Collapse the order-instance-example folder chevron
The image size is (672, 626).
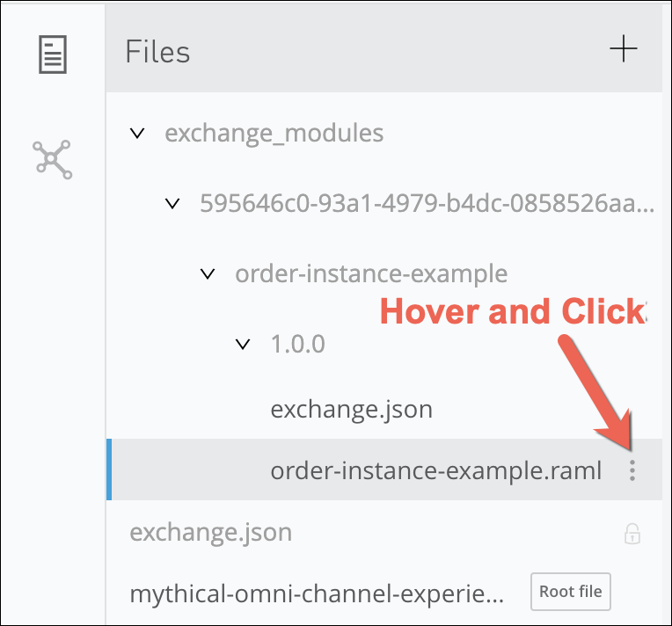[208, 273]
